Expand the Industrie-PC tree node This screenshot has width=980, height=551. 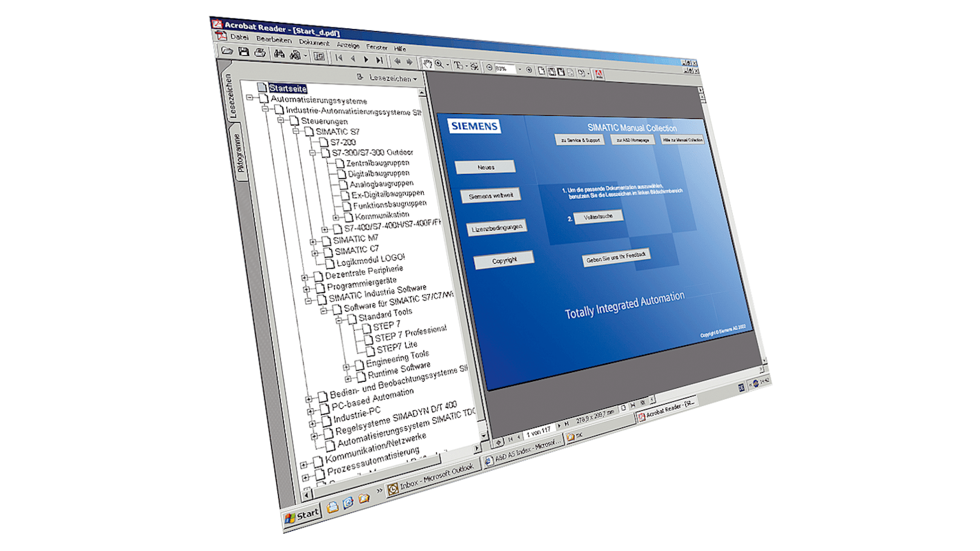point(312,424)
